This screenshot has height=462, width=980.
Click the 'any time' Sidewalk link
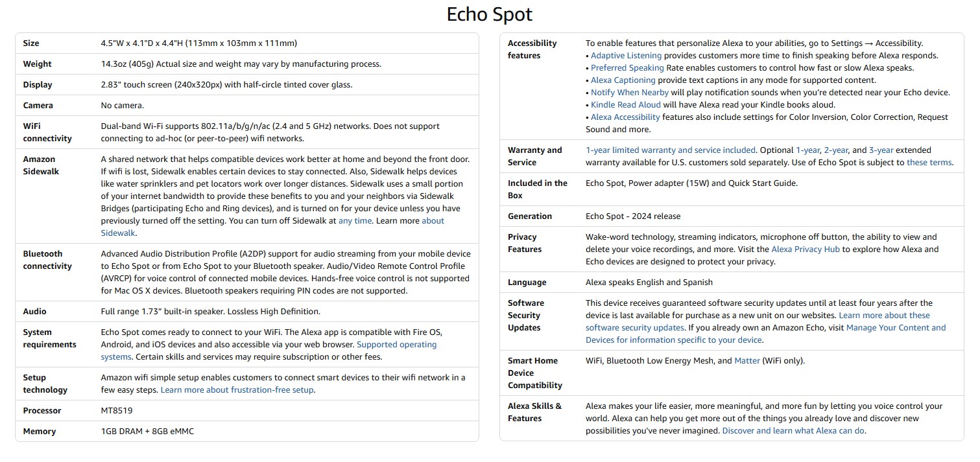coord(355,220)
